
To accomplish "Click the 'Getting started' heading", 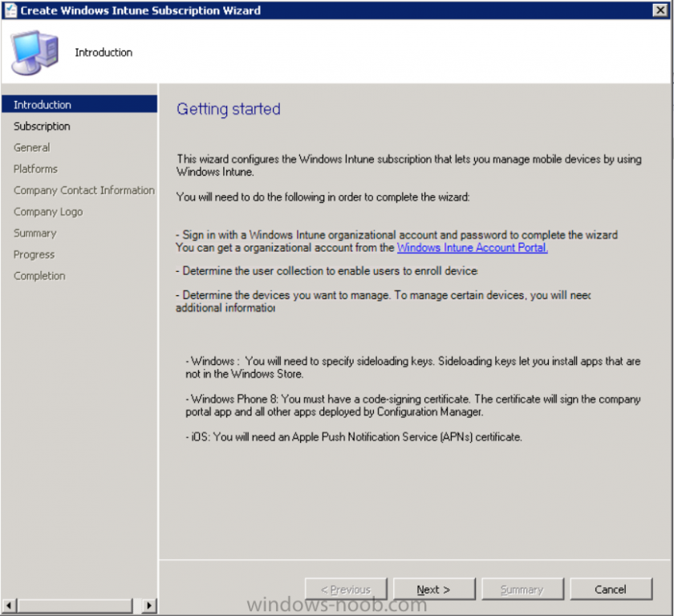I will click(228, 109).
